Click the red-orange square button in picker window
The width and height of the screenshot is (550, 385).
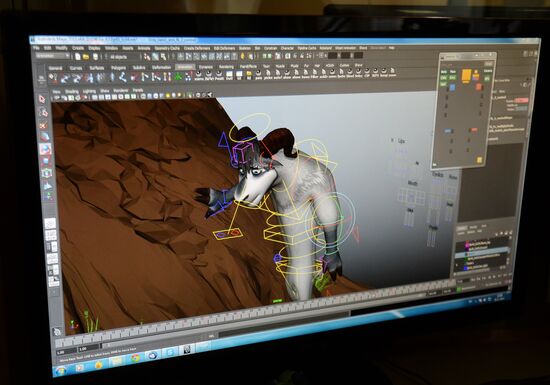tap(478, 87)
